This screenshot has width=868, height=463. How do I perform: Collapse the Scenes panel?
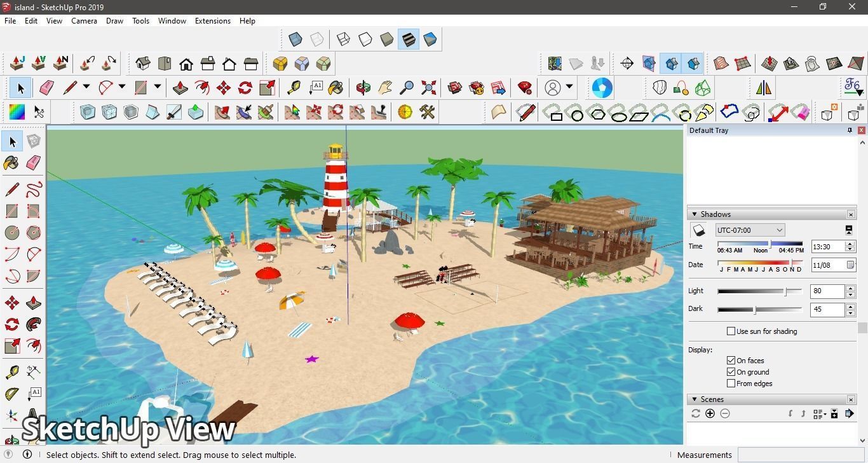[x=695, y=399]
